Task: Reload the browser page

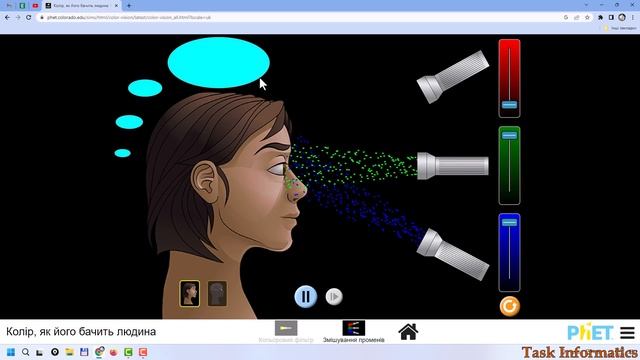Action: (x=29, y=18)
